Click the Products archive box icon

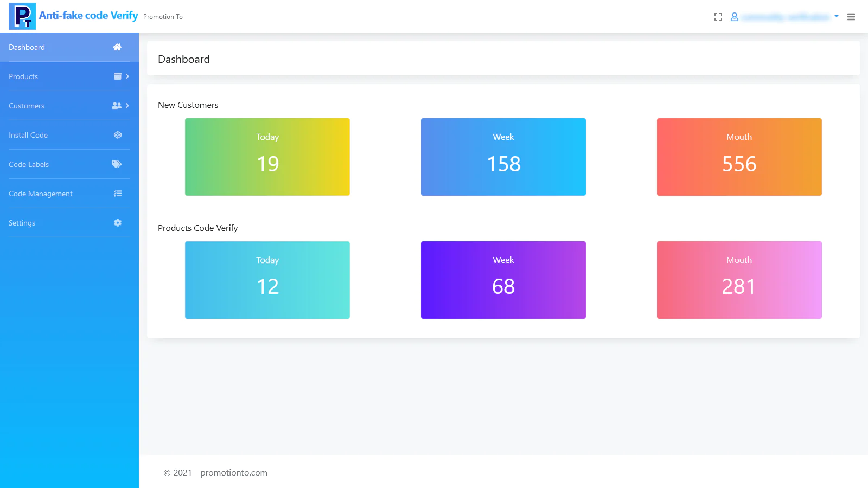(x=117, y=76)
